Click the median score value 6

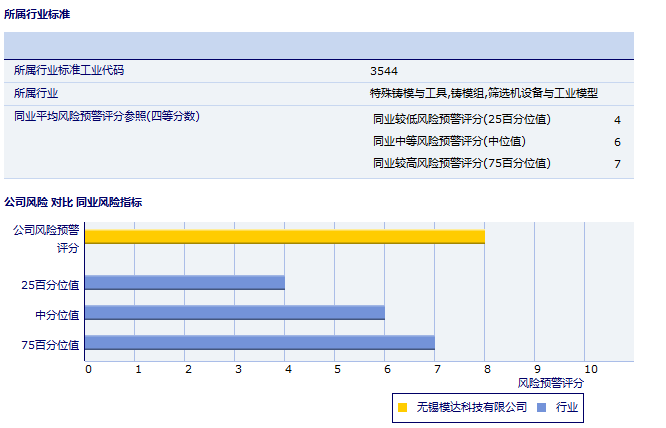[617, 142]
